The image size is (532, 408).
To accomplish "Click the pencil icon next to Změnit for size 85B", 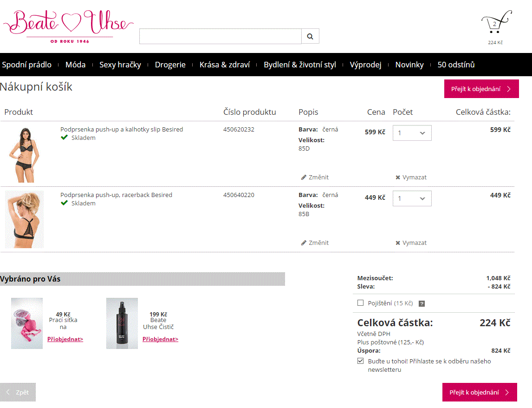I will [x=304, y=243].
